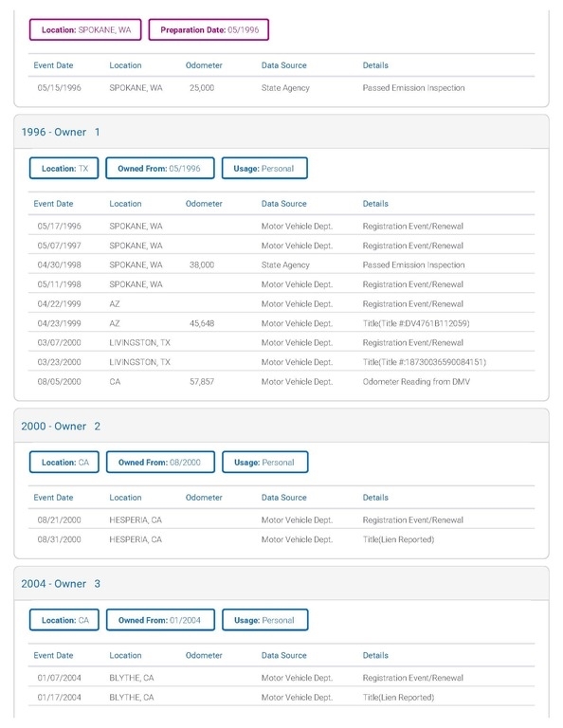Click the Preparation Date 05/1996 badge
This screenshot has width=563, height=728.
click(x=209, y=29)
